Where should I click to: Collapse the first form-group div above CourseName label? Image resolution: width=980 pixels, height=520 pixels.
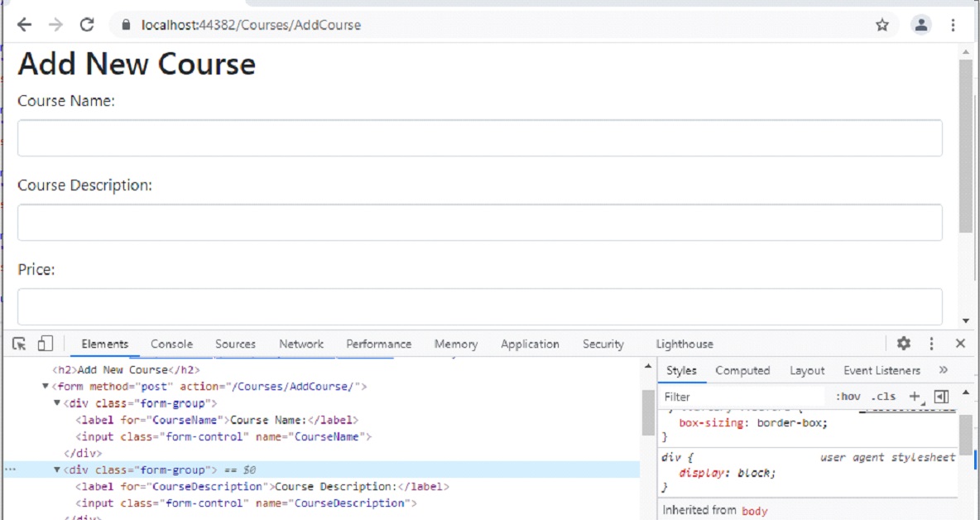tap(57, 403)
